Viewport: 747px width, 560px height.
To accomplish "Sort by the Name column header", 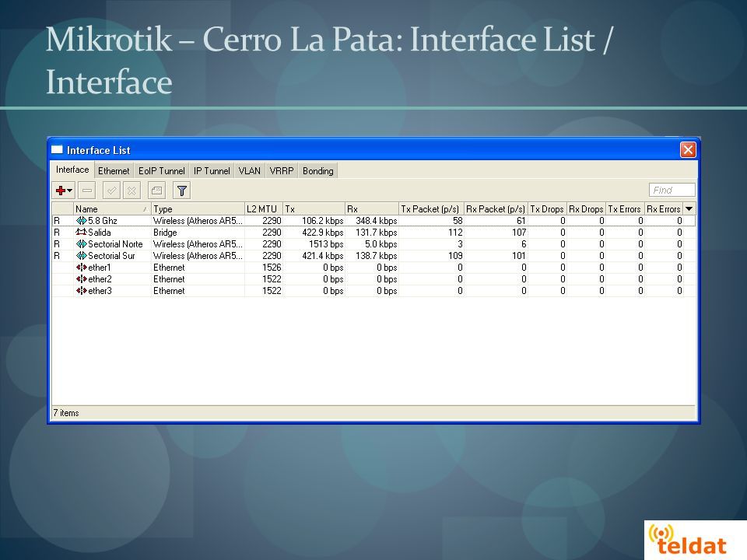I will pos(112,208).
